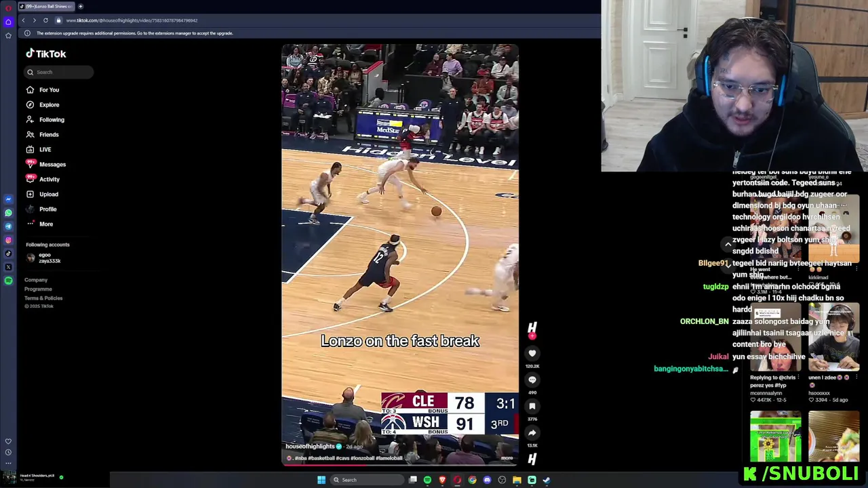The height and width of the screenshot is (488, 868).
Task: Open Instagram in Opera sidebar
Action: tap(8, 240)
